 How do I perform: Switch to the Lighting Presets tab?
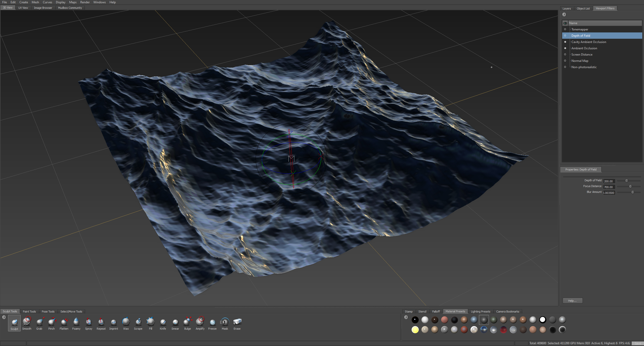pyautogui.click(x=480, y=312)
